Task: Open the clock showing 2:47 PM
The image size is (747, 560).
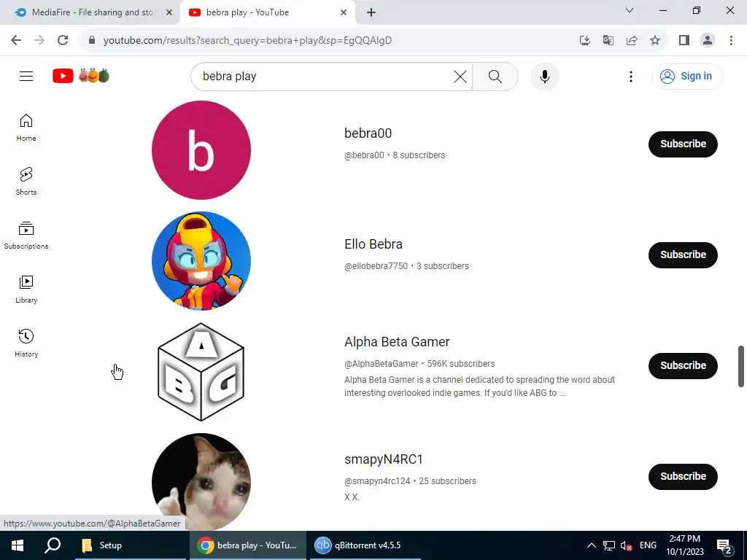Action: 684,545
